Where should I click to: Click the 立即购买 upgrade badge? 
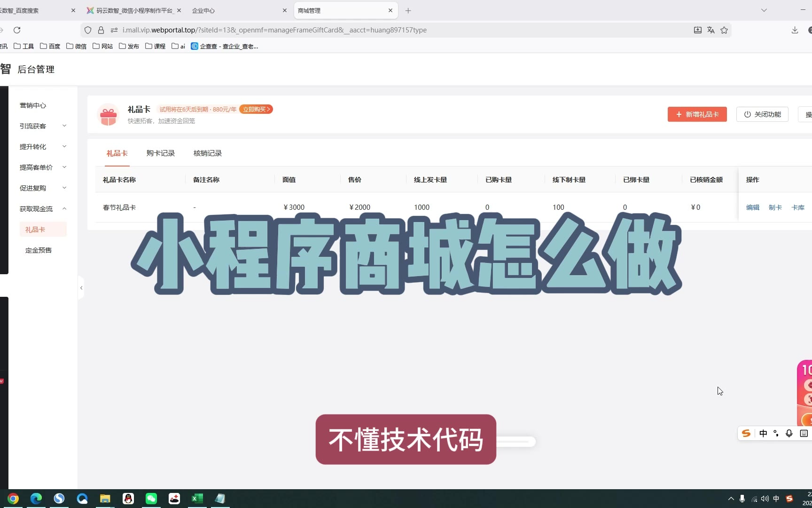[x=256, y=109]
